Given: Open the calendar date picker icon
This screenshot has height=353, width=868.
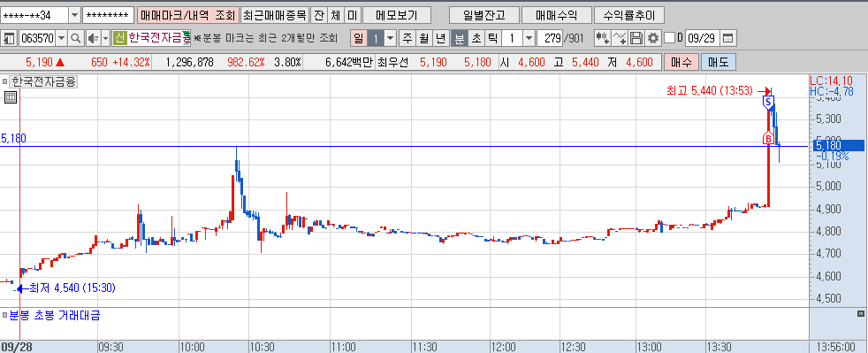Looking at the screenshot, I should (728, 38).
